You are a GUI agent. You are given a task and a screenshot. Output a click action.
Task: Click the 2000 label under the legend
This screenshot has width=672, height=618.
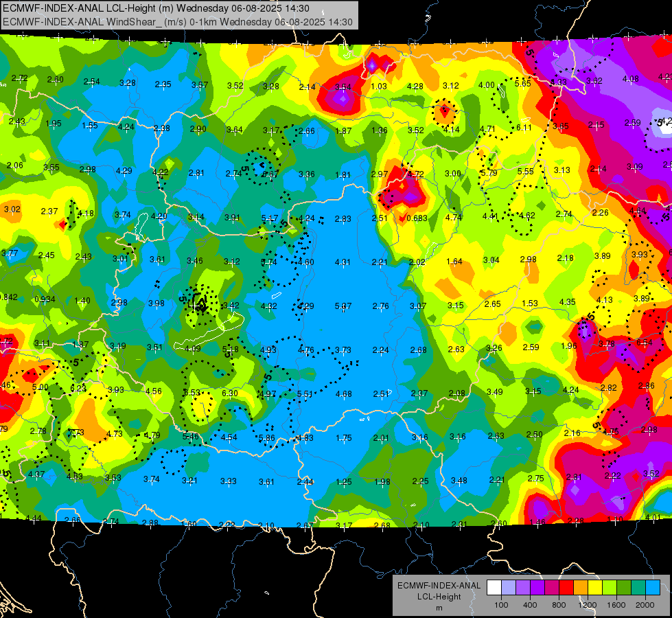[645, 605]
